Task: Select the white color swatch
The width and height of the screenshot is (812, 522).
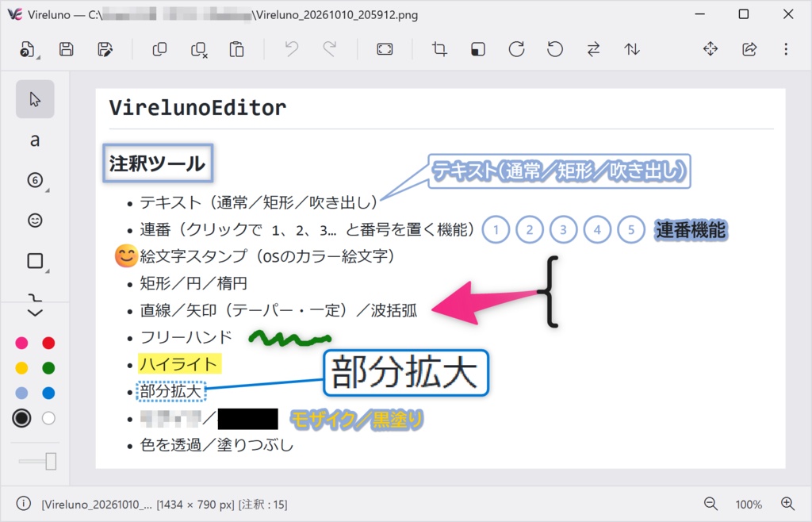Action: click(48, 418)
